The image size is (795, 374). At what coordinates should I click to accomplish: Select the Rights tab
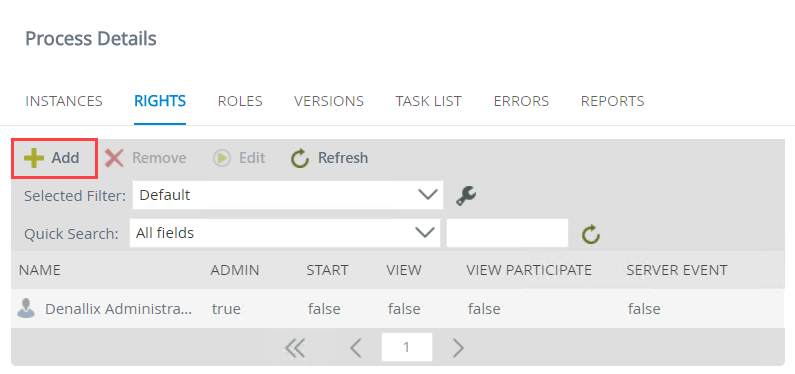click(160, 101)
